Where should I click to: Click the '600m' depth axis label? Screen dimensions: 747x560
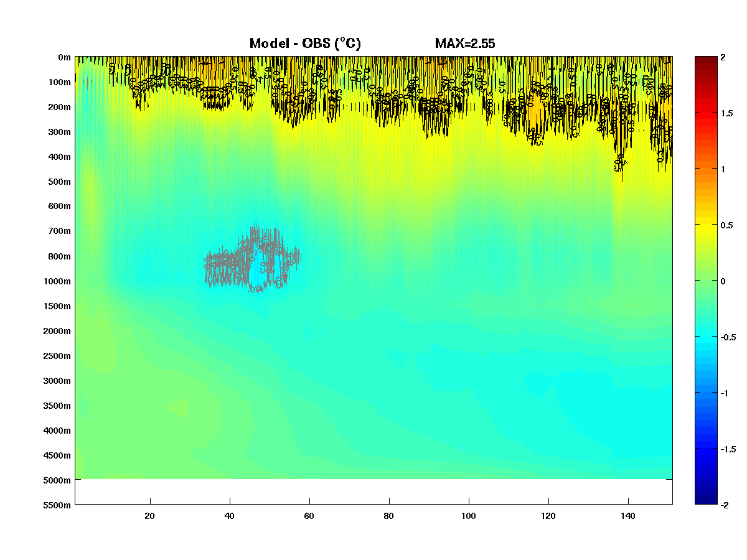coord(60,207)
